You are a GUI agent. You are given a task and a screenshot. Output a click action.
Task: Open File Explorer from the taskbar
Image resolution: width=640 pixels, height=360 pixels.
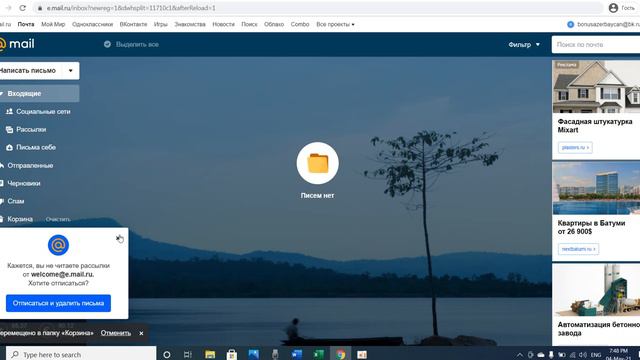pos(210,354)
